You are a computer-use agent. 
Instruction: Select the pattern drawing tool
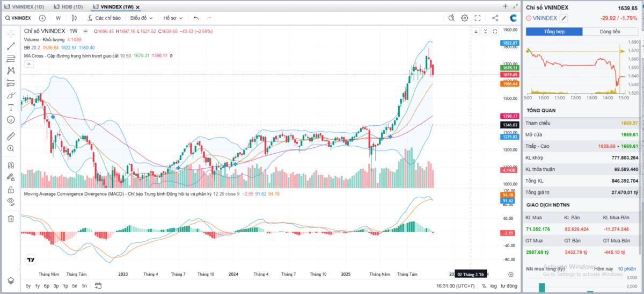11,70
